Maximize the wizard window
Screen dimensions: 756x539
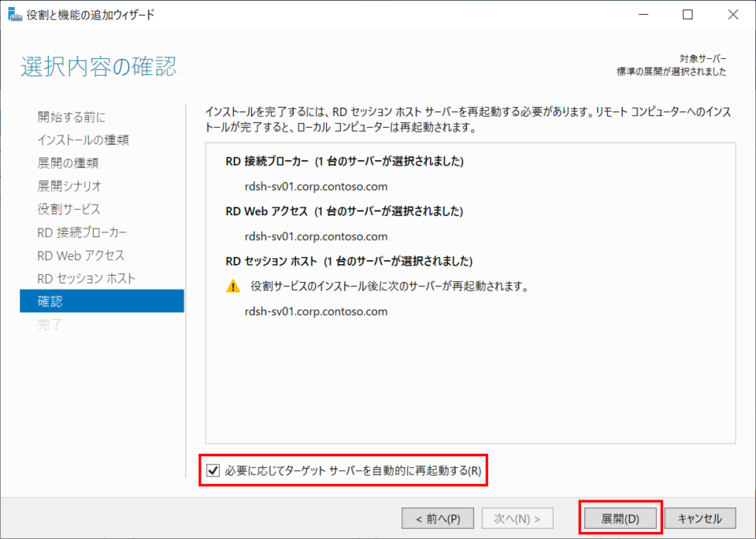688,14
